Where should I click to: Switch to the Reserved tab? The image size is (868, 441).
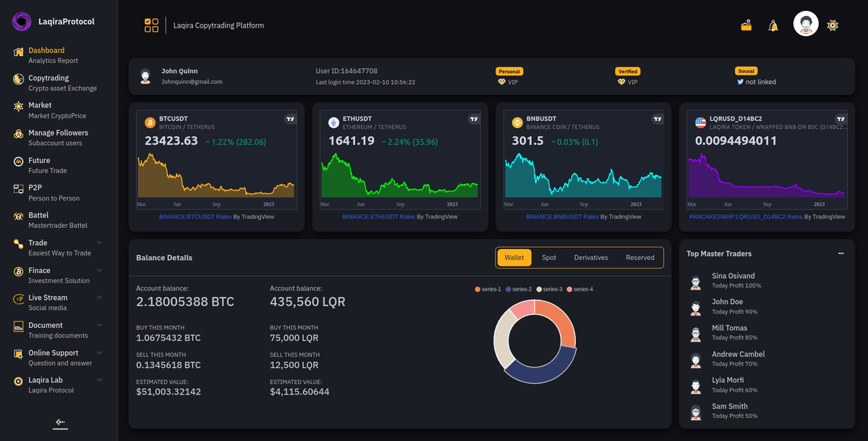640,258
